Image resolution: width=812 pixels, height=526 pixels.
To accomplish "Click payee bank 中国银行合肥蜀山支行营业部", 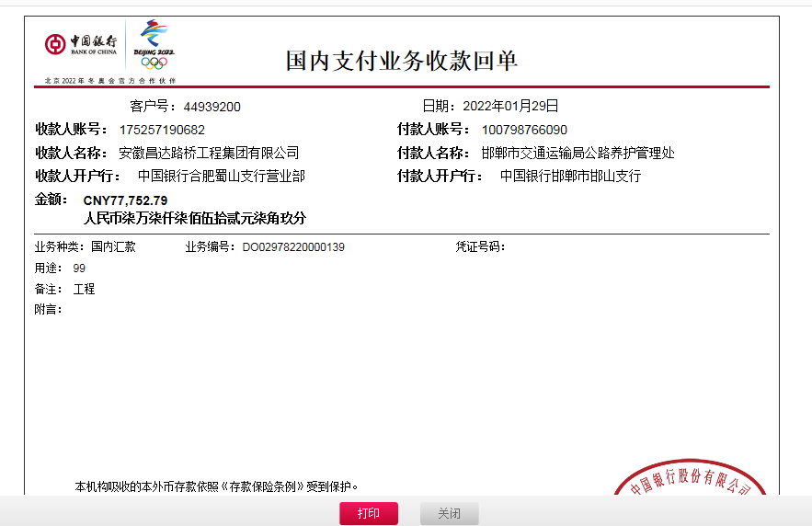I will click(221, 176).
